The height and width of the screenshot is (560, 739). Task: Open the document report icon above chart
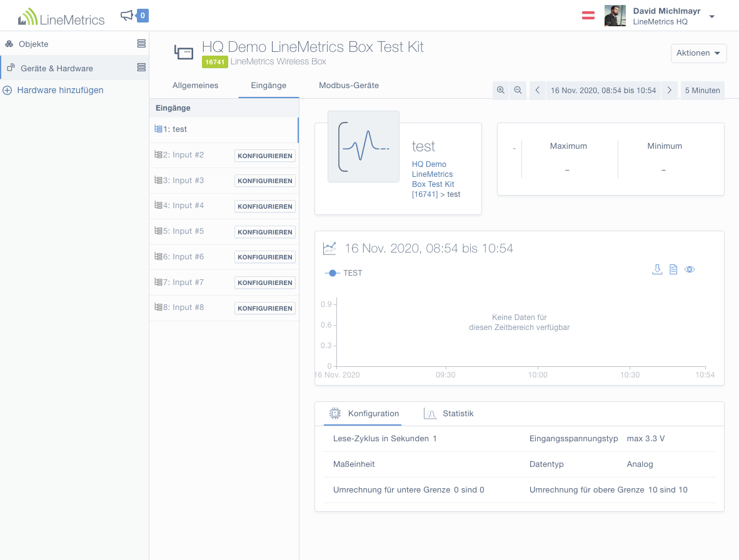pos(673,269)
